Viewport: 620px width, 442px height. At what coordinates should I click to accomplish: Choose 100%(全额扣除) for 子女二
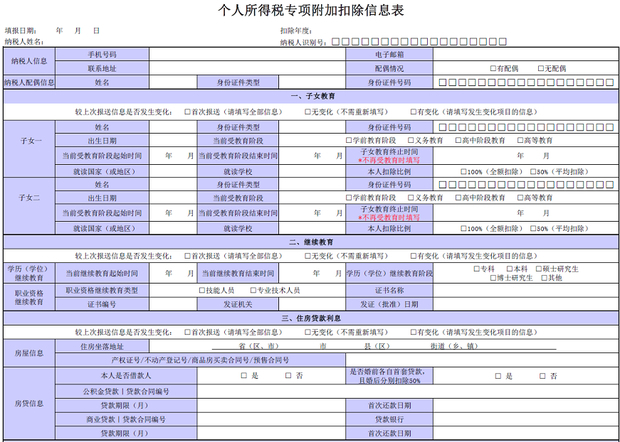463,229
